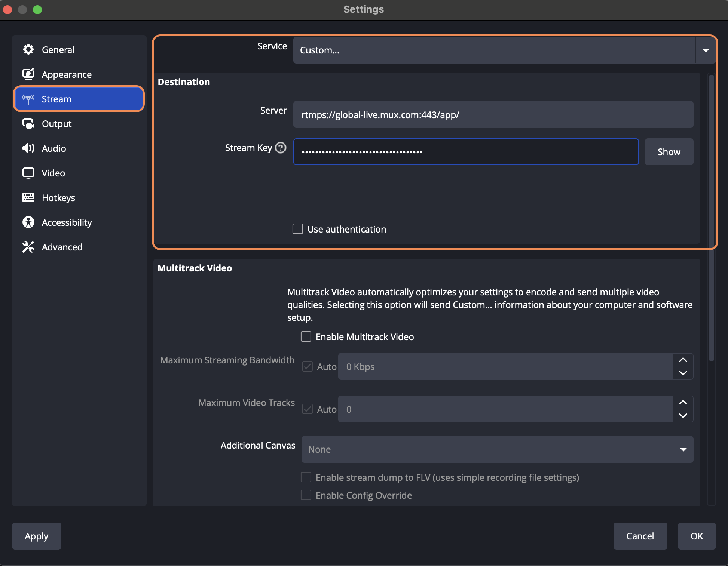The height and width of the screenshot is (566, 728).
Task: Select the Stream settings page
Action: tap(79, 99)
